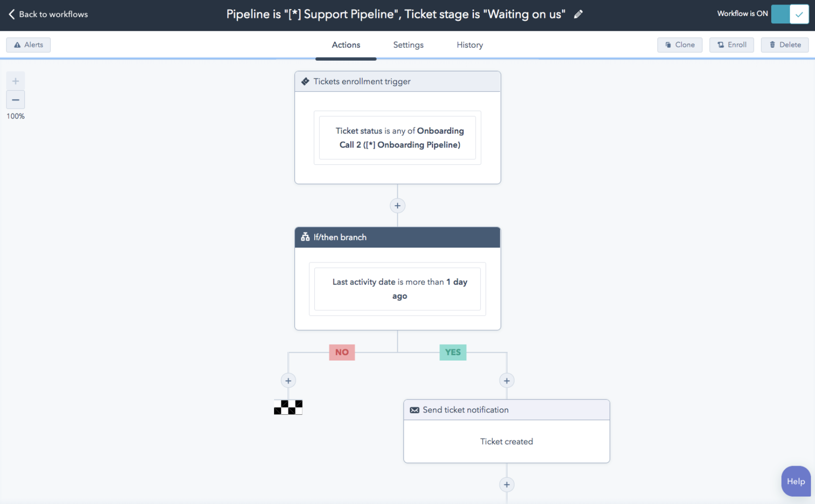Switch to the Settings tab
Viewport: 815px width, 504px height.
(407, 45)
